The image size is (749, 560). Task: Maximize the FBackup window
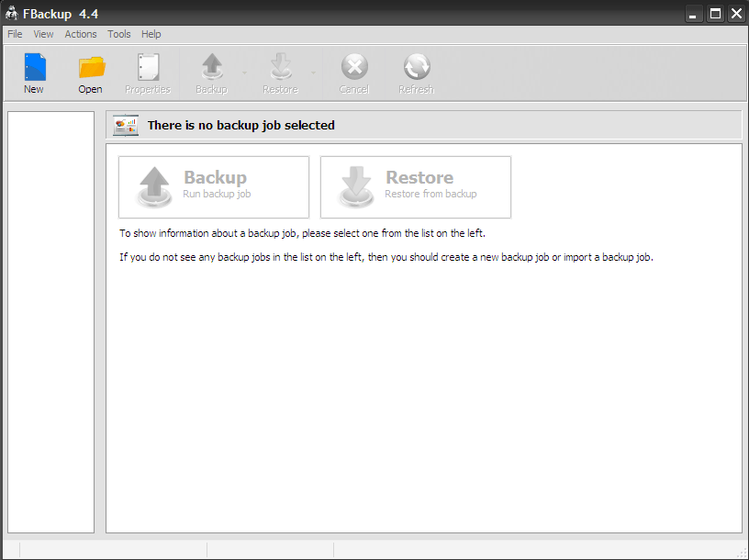[715, 14]
